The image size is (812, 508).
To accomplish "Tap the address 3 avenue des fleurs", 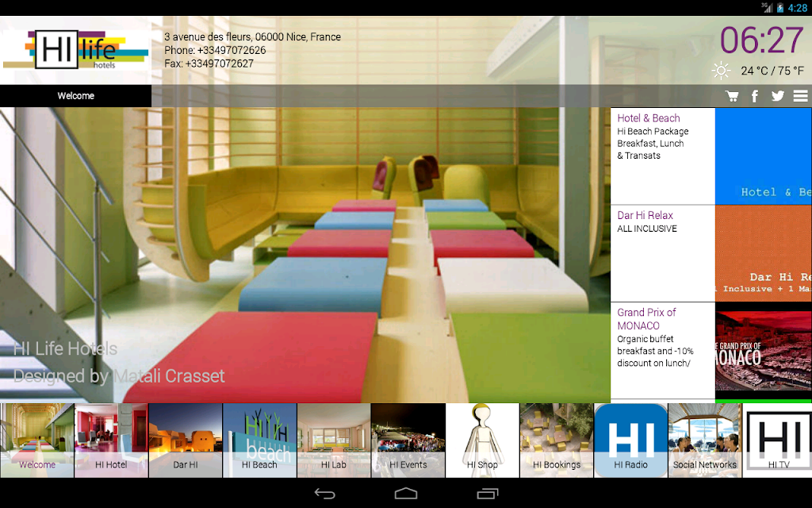I will [x=252, y=37].
